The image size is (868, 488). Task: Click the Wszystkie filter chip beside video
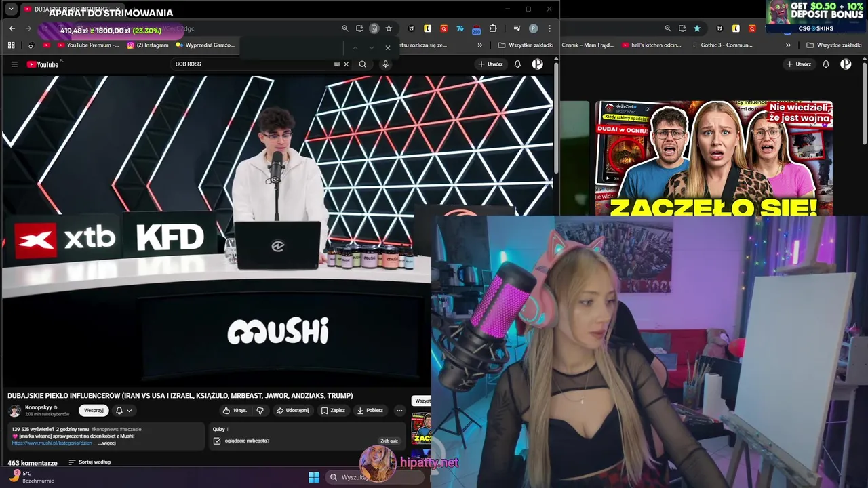point(422,401)
